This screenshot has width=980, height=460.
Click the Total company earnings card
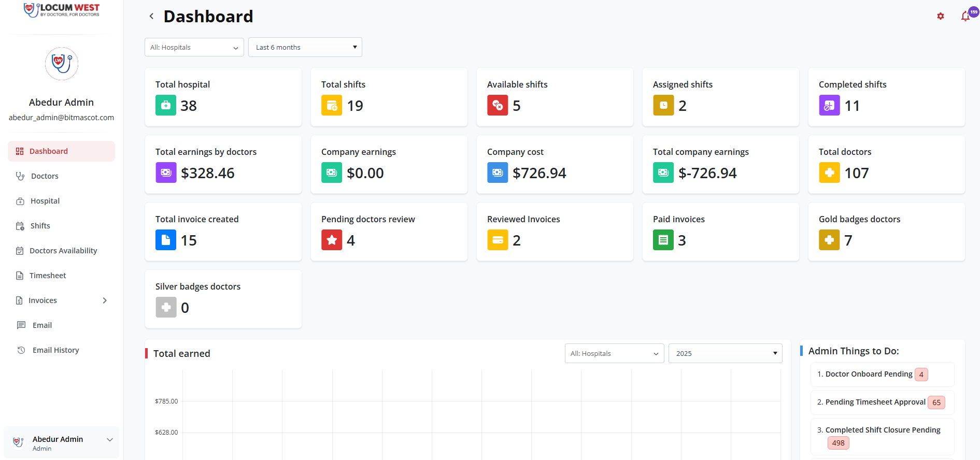point(720,164)
